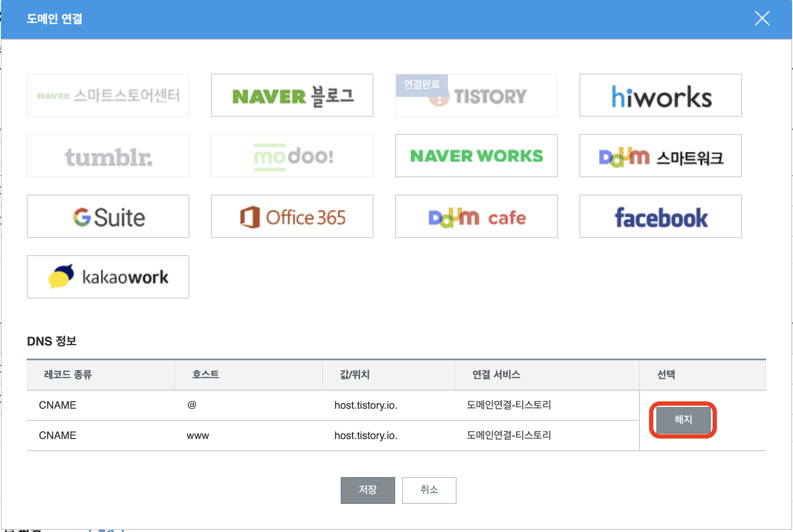Pick the facebook service tile
This screenshot has height=532, width=793.
click(661, 216)
